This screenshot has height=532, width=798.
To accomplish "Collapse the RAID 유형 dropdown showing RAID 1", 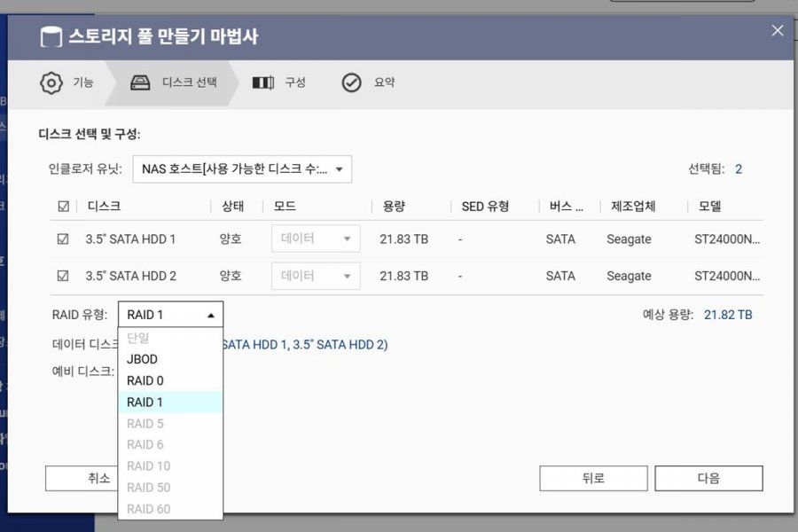I will click(170, 315).
